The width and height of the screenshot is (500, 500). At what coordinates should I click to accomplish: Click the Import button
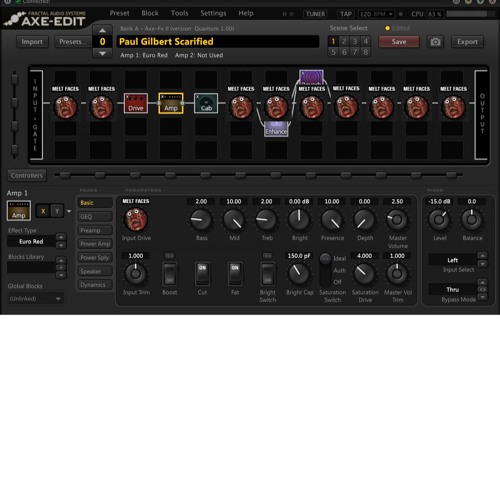32,42
